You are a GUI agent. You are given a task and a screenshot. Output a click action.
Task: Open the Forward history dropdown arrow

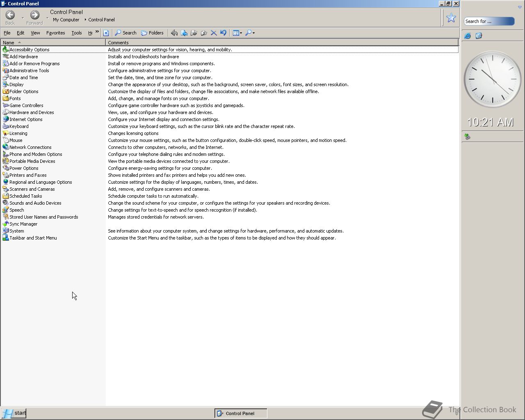[47, 18]
